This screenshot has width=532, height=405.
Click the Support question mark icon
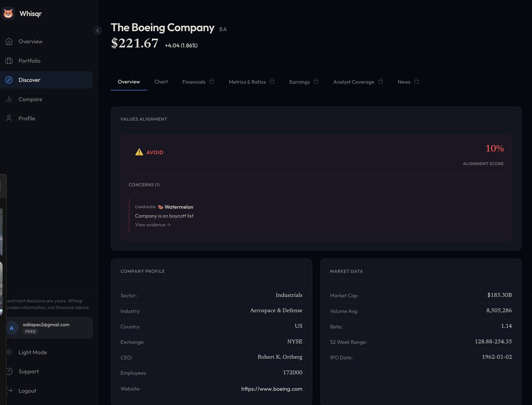point(9,371)
